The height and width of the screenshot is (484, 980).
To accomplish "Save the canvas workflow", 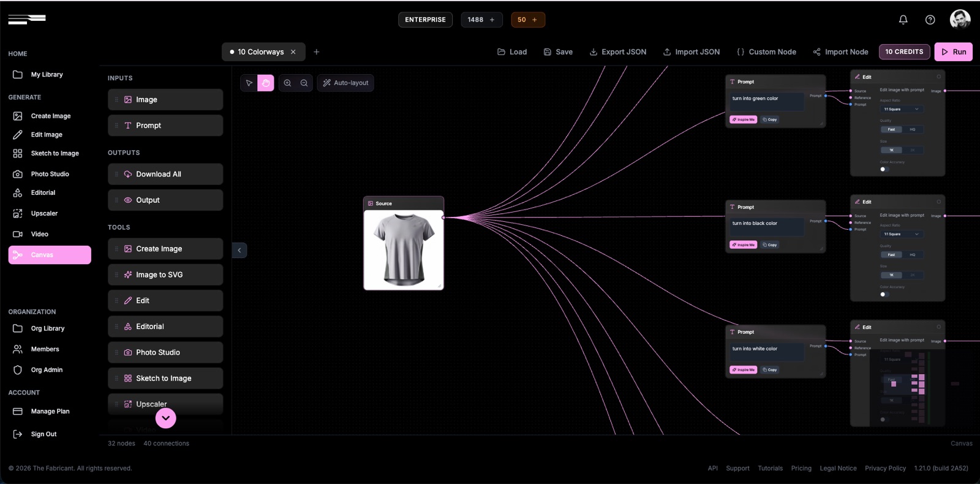I will (x=558, y=52).
